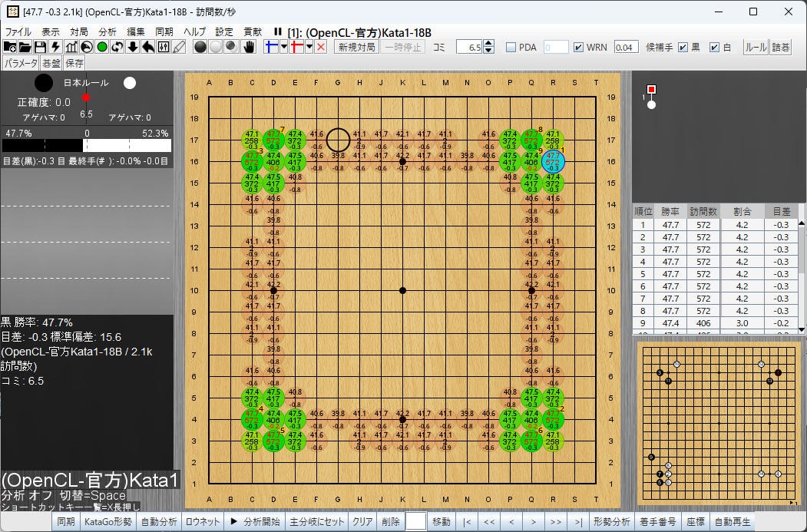Click the mini board thumbnail preview

point(719,424)
